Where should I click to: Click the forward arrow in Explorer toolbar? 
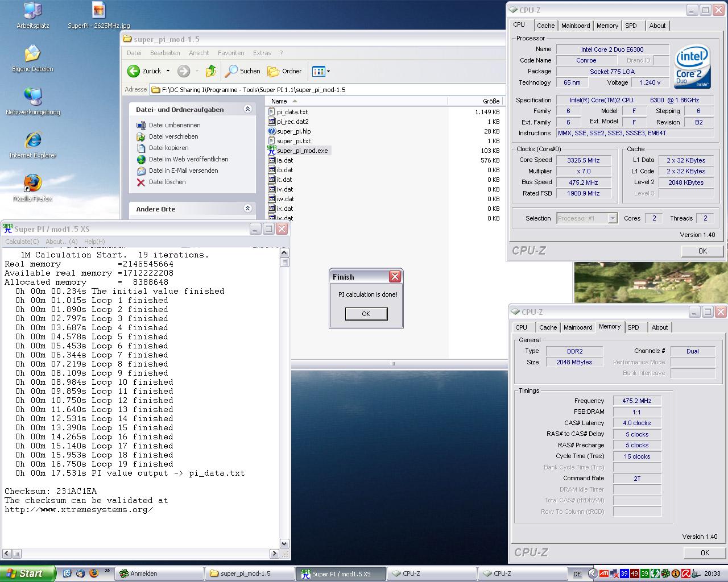click(184, 71)
